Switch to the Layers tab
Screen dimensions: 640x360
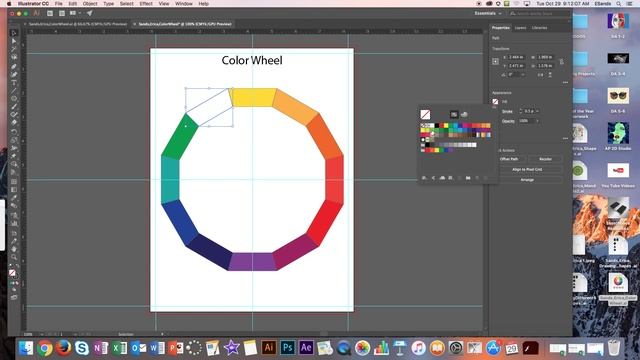pyautogui.click(x=520, y=28)
